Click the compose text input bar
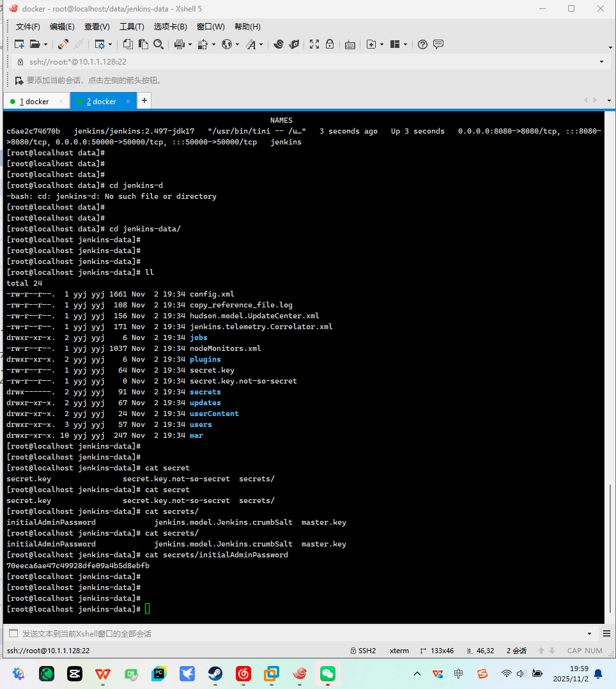 click(303, 633)
